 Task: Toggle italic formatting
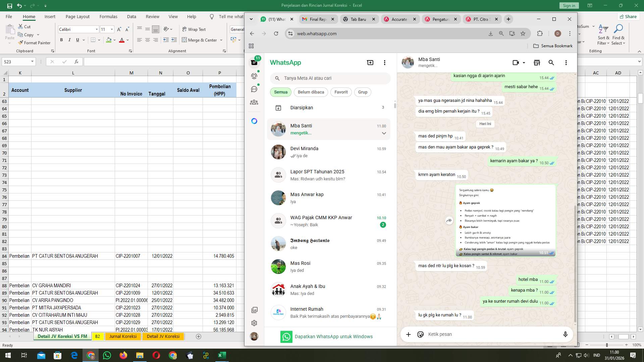coord(69,40)
